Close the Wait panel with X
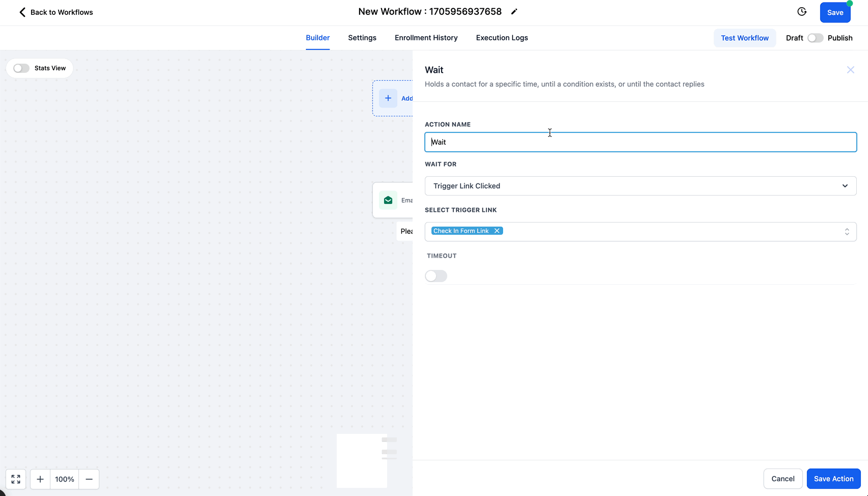The image size is (868, 496). click(850, 70)
